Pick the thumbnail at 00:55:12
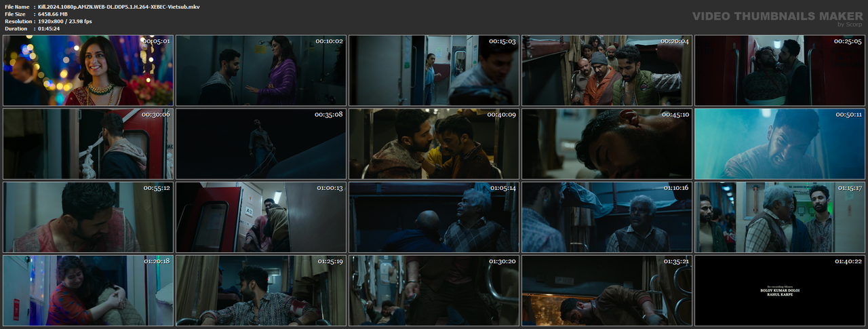The width and height of the screenshot is (868, 329). tap(88, 217)
